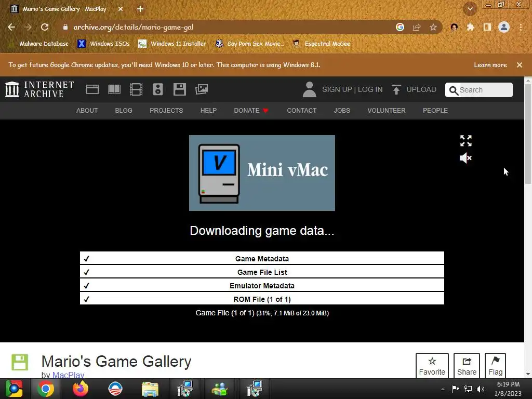Open the PROJECTS menu item
The image size is (532, 399).
point(166,111)
